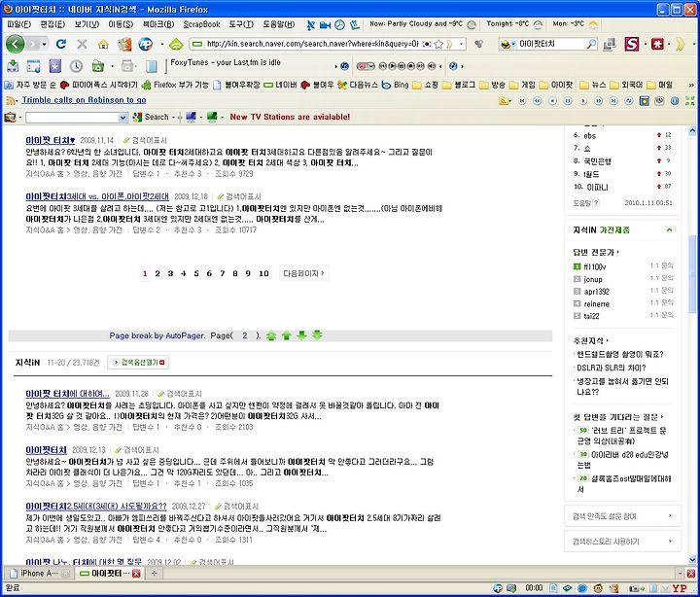
Task: Click the Search button in TV toolbar
Action: coord(152,117)
